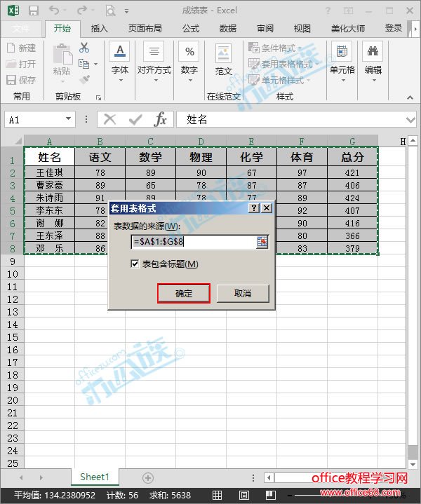Confirm entry with the checkmark icon
This screenshot has width=421, height=504.
click(135, 120)
